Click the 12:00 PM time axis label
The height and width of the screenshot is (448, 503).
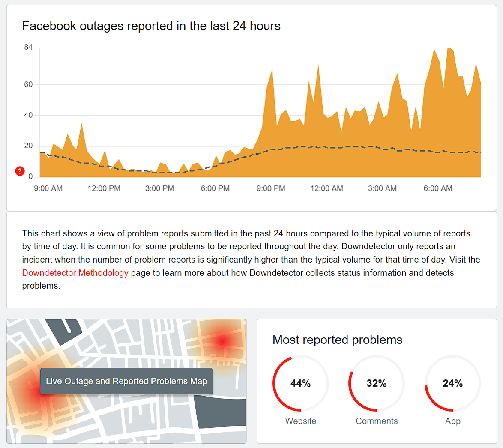point(104,188)
